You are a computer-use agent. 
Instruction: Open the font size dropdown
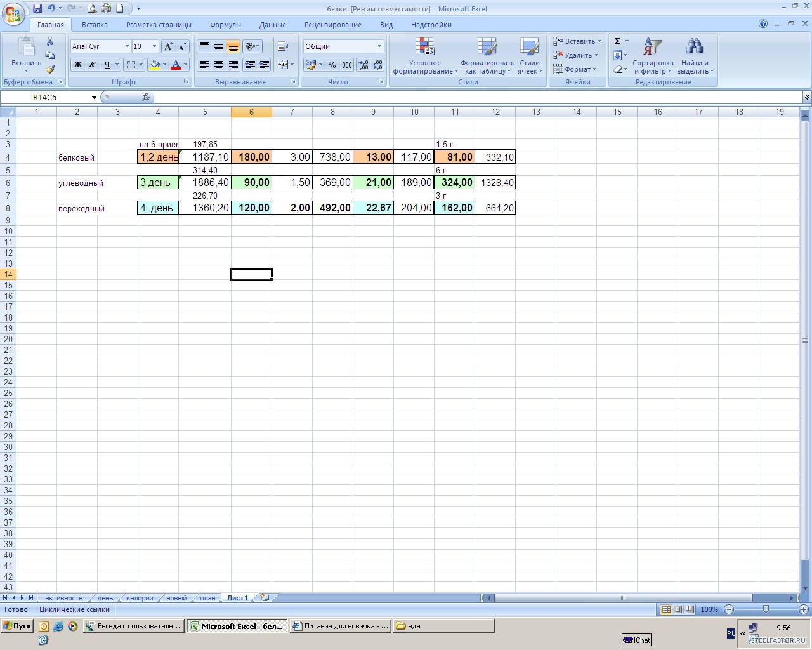tap(154, 46)
